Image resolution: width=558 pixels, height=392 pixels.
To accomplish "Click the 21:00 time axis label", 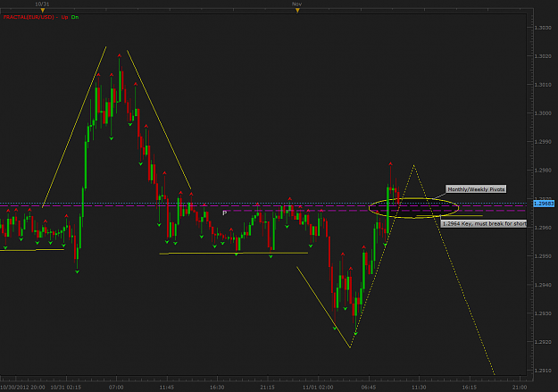I will 520,387.
